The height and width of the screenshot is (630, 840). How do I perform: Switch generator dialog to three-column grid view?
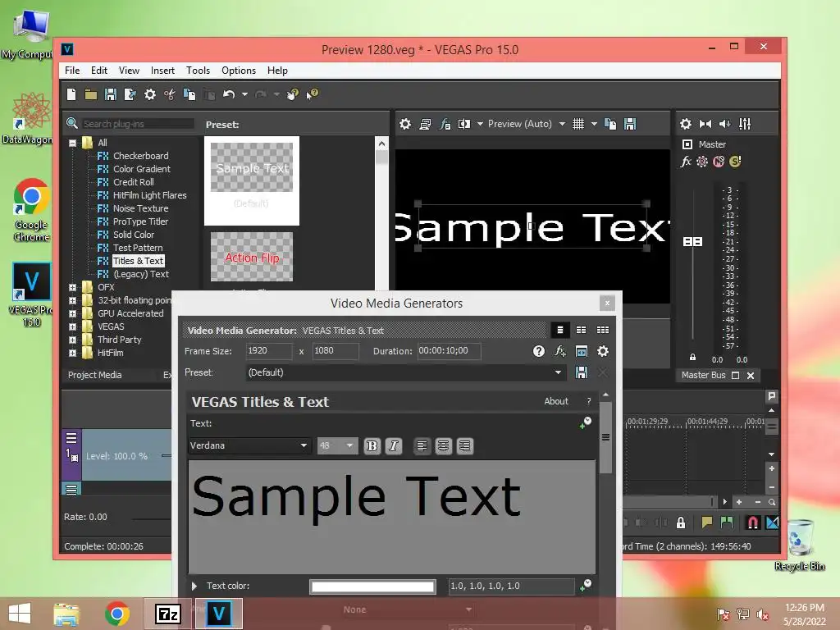coord(603,330)
